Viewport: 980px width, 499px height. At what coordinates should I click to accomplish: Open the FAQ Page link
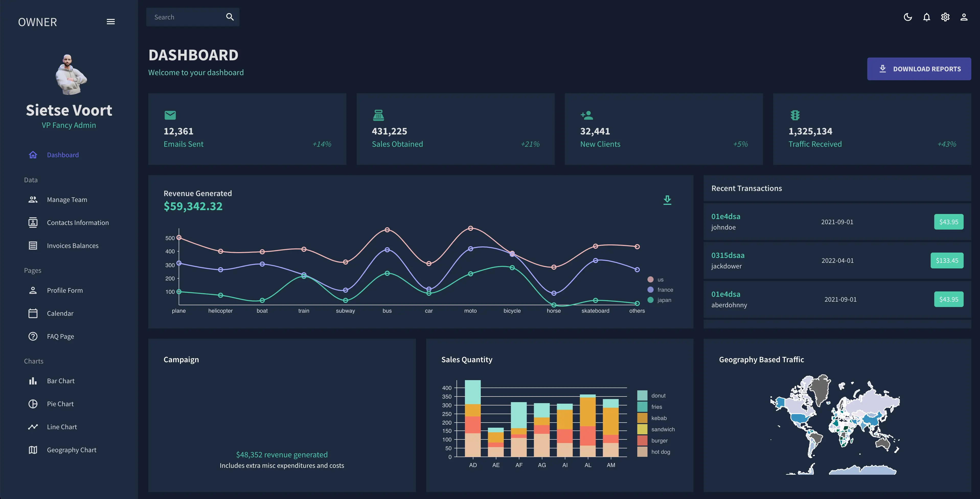[x=61, y=336]
